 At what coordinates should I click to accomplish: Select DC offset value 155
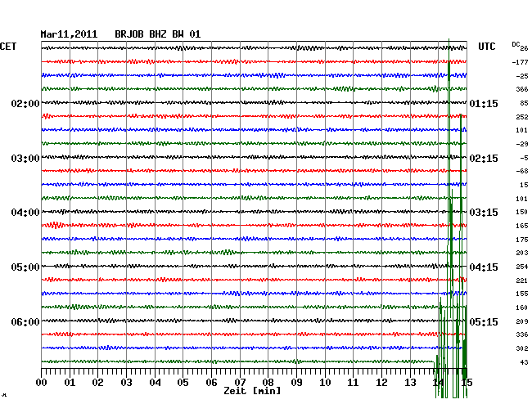click(522, 294)
